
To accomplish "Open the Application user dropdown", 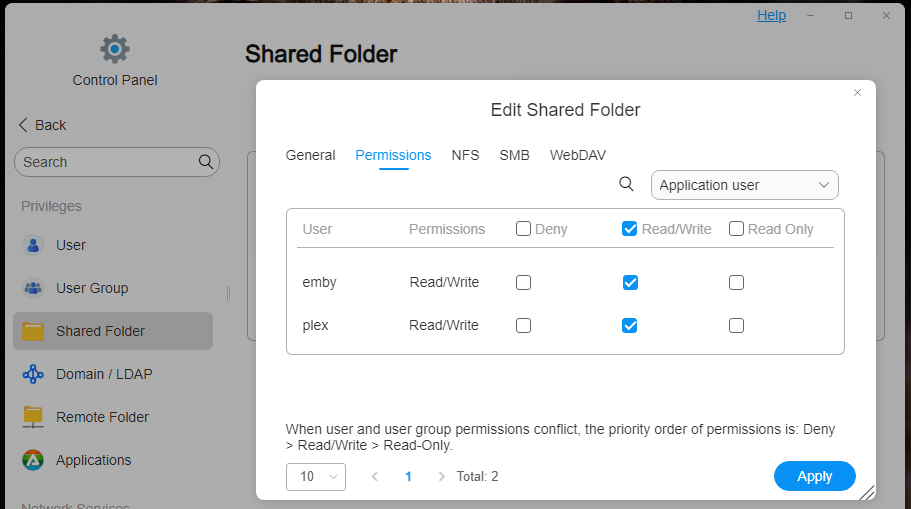I will tap(744, 185).
